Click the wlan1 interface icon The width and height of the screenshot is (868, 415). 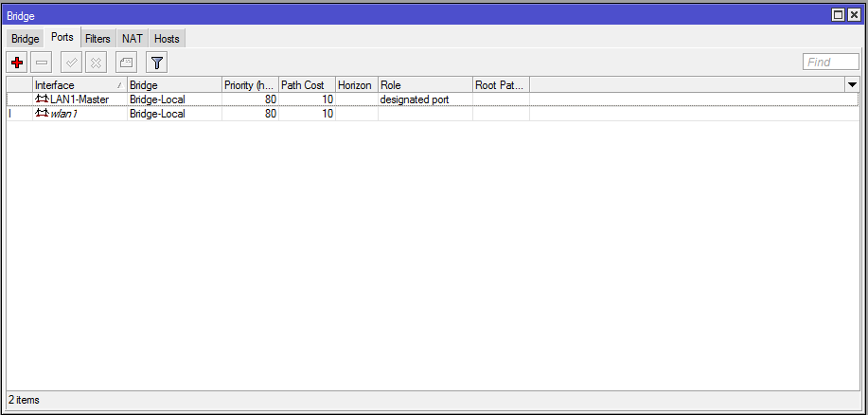tap(42, 114)
